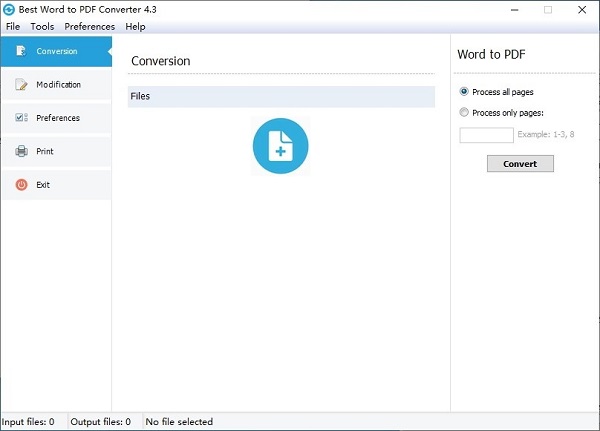Viewport: 600px width, 431px height.
Task: Click the Word to PDF heading
Action: (x=491, y=54)
